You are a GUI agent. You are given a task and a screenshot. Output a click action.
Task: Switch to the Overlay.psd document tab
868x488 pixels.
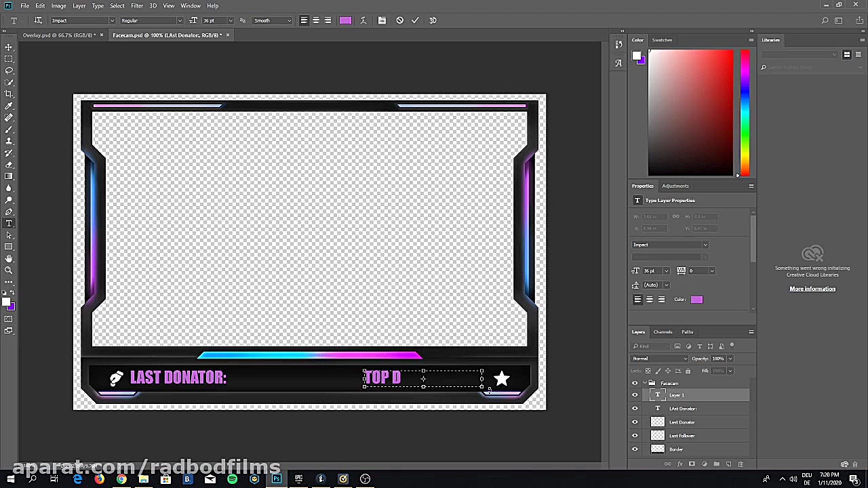(58, 35)
